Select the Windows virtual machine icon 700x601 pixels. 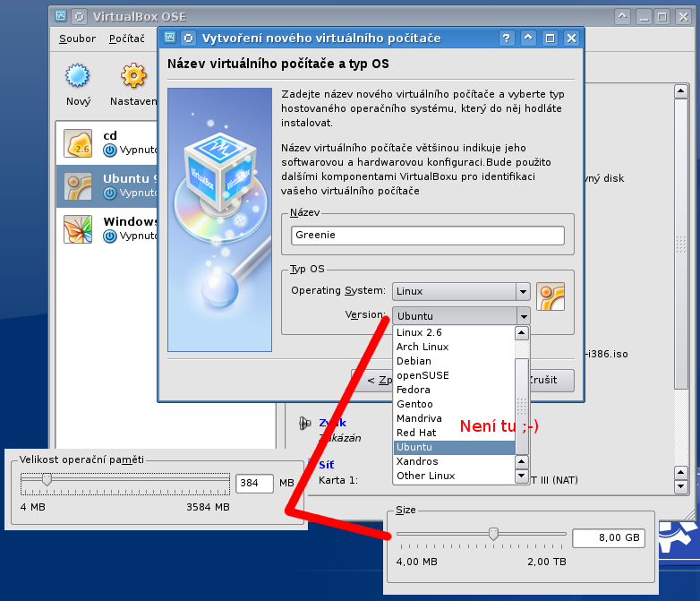pos(78,229)
